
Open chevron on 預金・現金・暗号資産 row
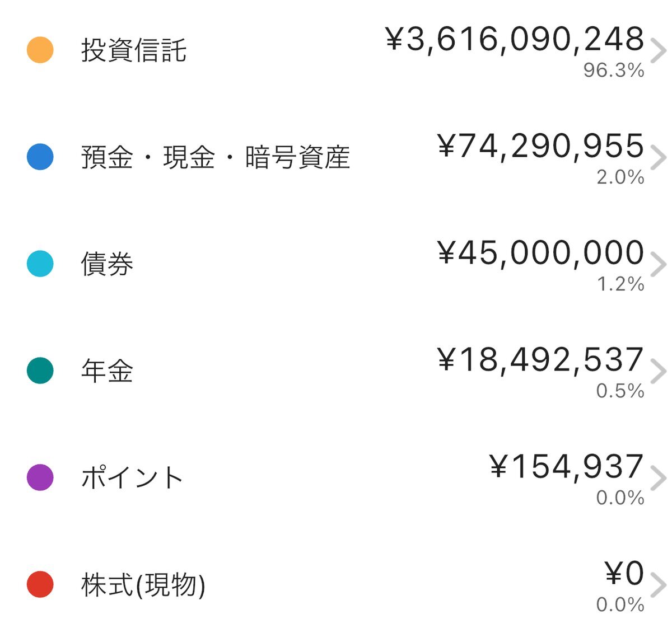point(659,158)
